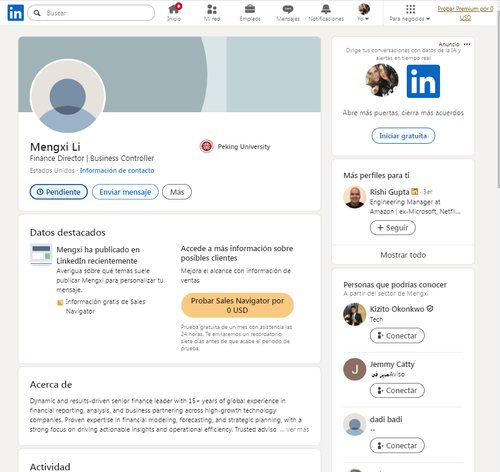Click Iniciar gratuita button

coord(403,136)
